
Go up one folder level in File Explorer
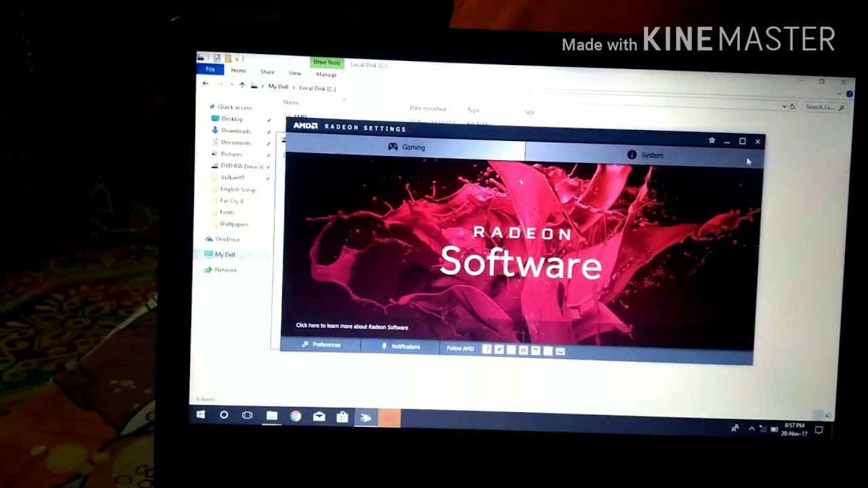click(242, 85)
